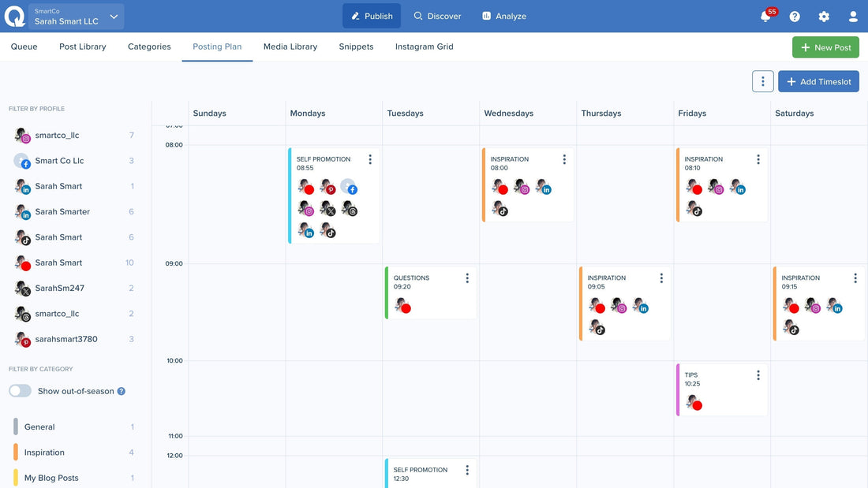Open kebab menu on Saturday Inspiration 09:15
Viewport: 868px width, 488px height.
(x=855, y=278)
